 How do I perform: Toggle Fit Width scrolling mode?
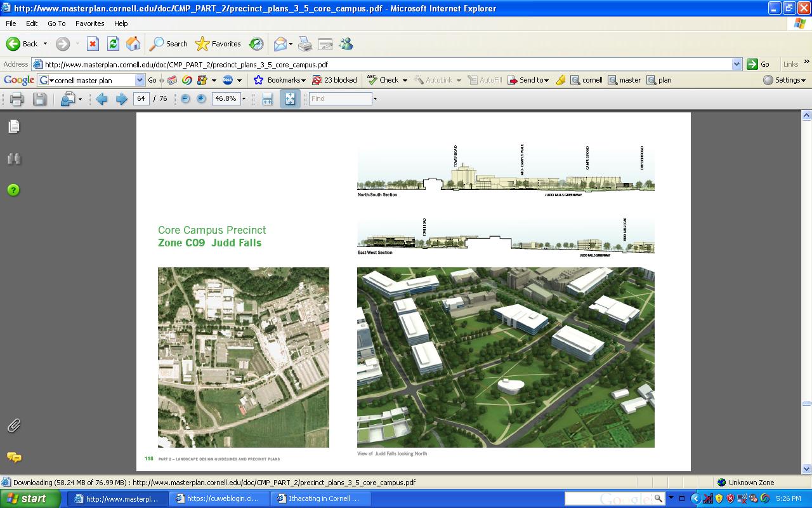point(267,99)
